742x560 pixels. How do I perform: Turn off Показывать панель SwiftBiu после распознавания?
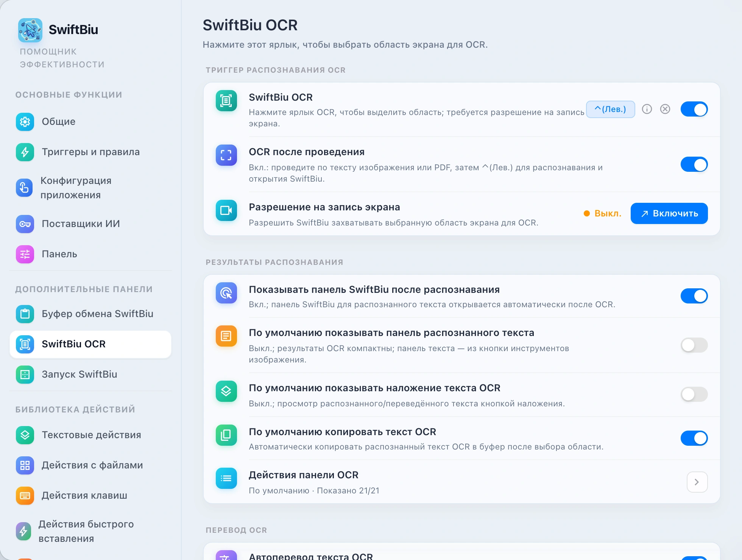[x=694, y=296]
